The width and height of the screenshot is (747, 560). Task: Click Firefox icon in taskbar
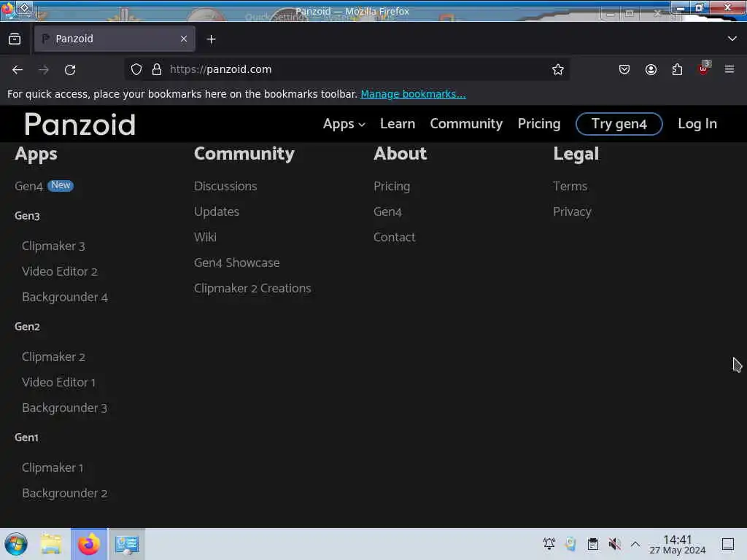click(89, 544)
